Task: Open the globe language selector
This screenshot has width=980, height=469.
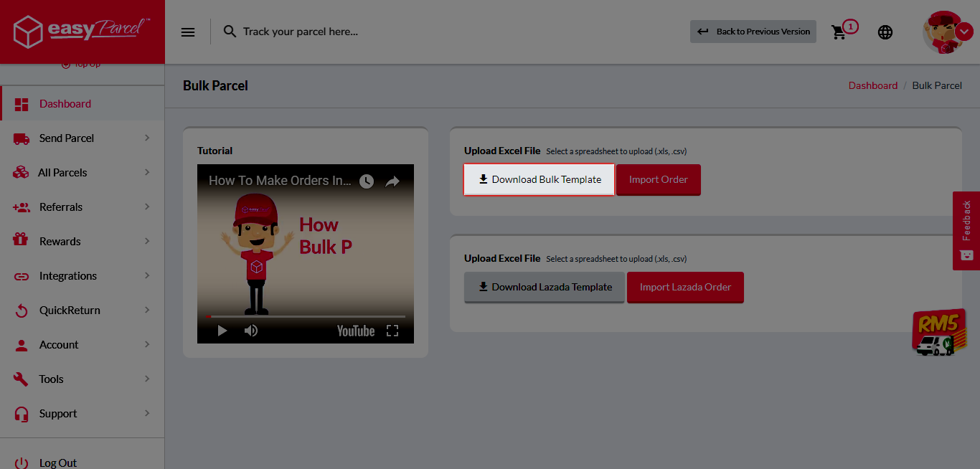Action: coord(885,32)
